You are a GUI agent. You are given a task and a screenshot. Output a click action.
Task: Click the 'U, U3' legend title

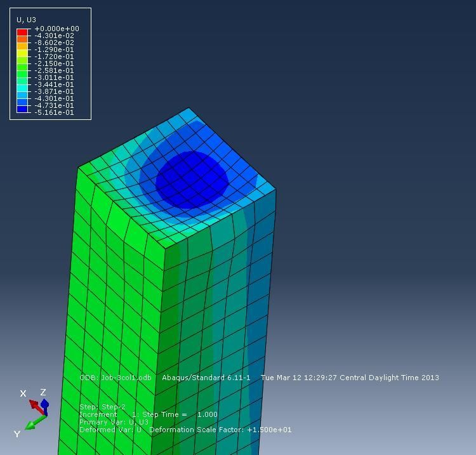25,20
